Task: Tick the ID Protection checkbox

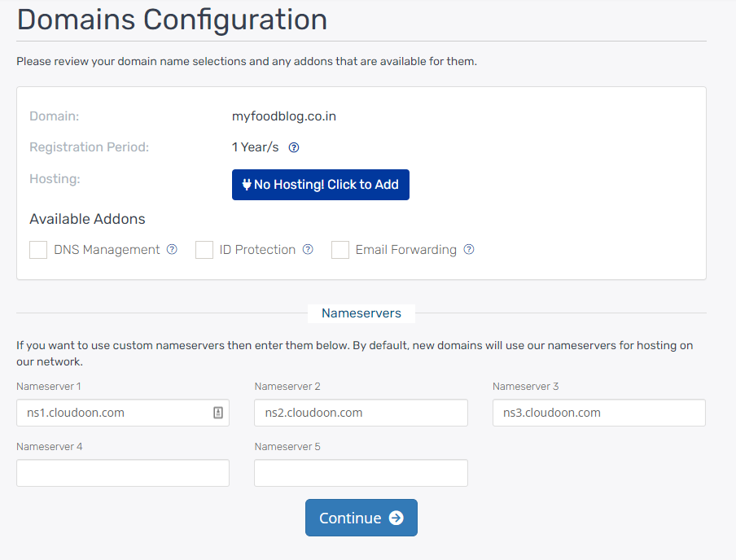Action: [x=204, y=250]
